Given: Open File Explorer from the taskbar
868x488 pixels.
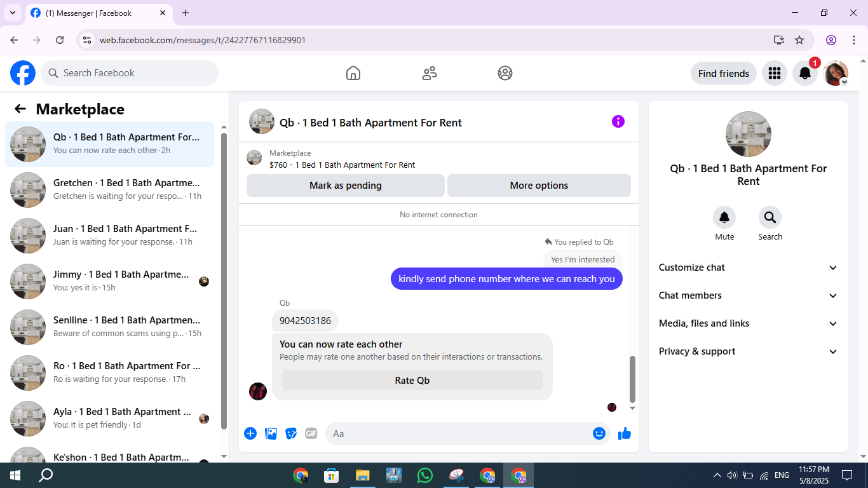Looking at the screenshot, I should [x=363, y=475].
